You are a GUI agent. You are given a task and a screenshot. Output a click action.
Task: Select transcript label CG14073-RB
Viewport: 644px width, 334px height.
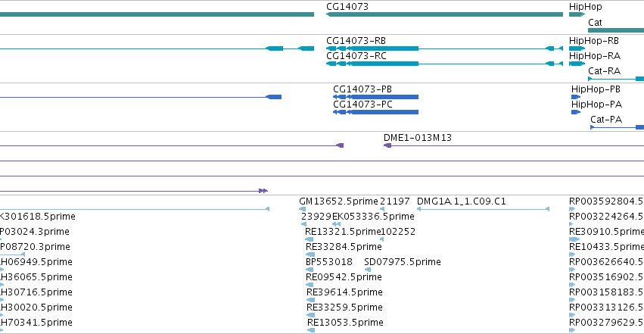coord(356,41)
